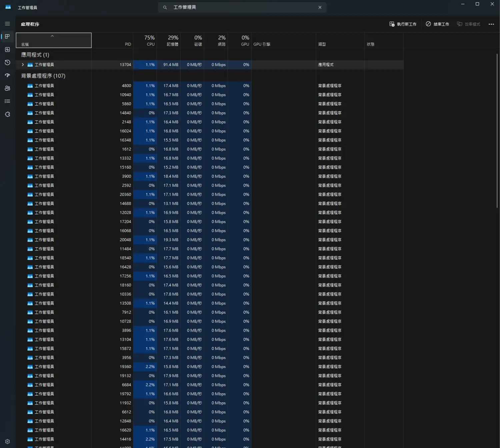Sort by the 75% CPU column header
Screen dimensions: 500x448
point(145,40)
